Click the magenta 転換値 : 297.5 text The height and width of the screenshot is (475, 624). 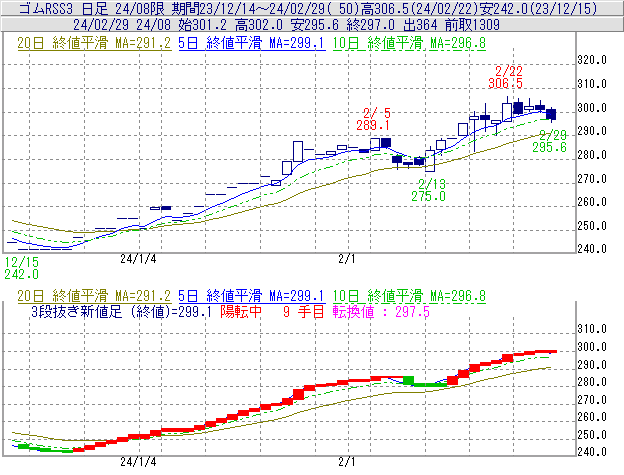point(381,311)
